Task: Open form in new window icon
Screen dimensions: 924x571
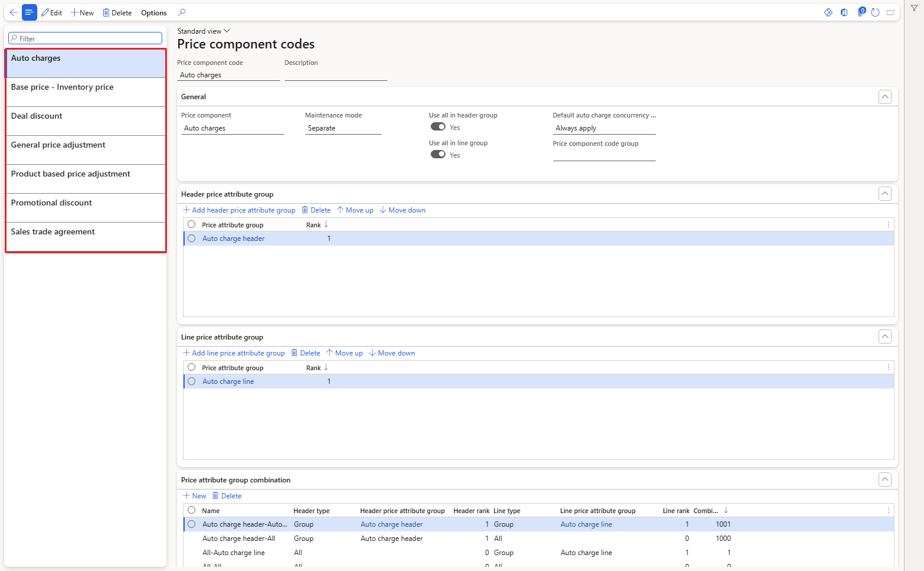Action: click(891, 12)
